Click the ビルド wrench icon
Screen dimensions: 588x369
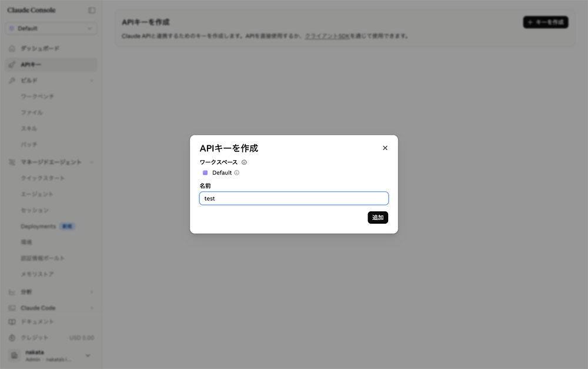(12, 80)
